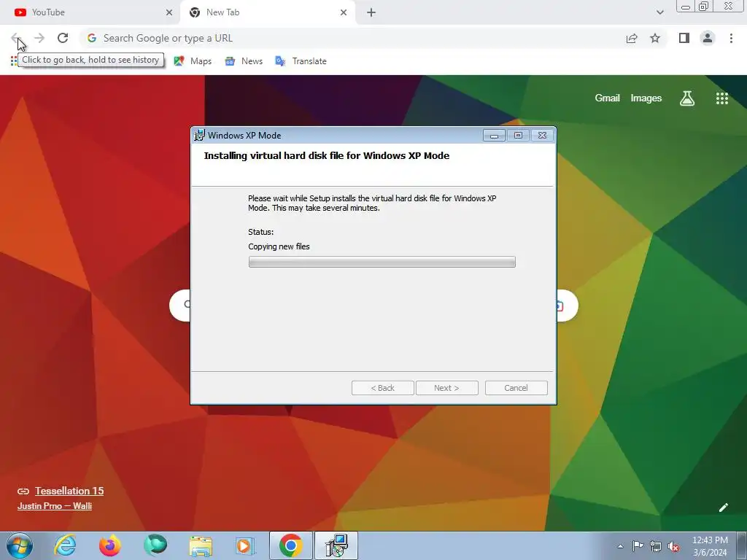Open Windows Media Player on taskbar
747x560 pixels.
(x=245, y=545)
